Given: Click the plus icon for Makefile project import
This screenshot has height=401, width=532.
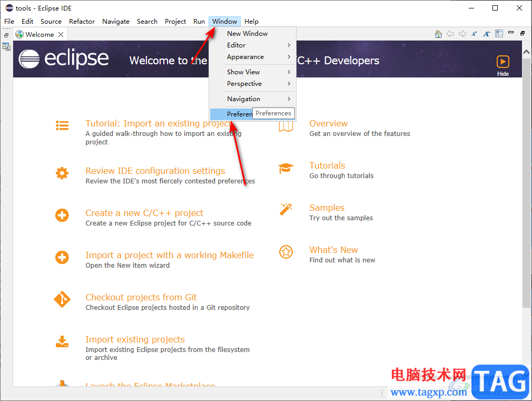Looking at the screenshot, I should click(x=62, y=257).
